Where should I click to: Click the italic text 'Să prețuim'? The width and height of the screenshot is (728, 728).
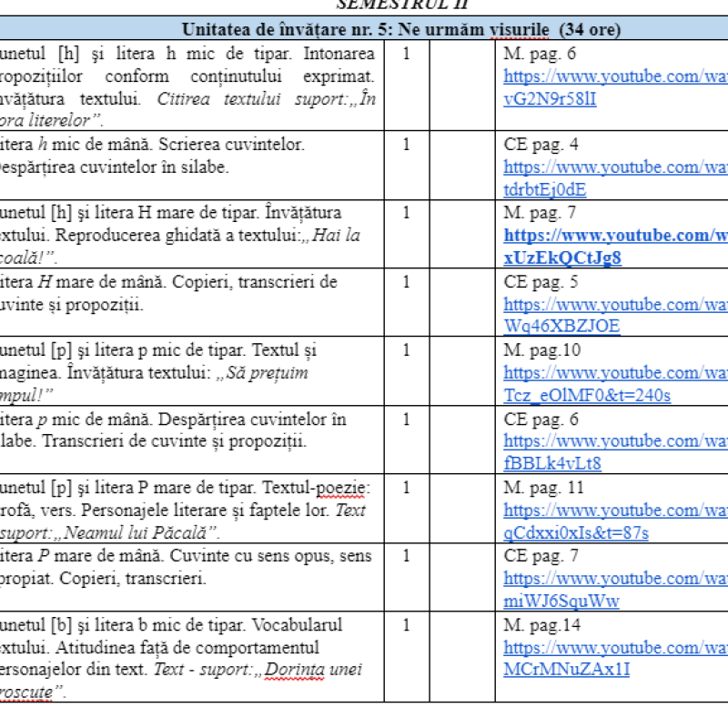pos(267,373)
